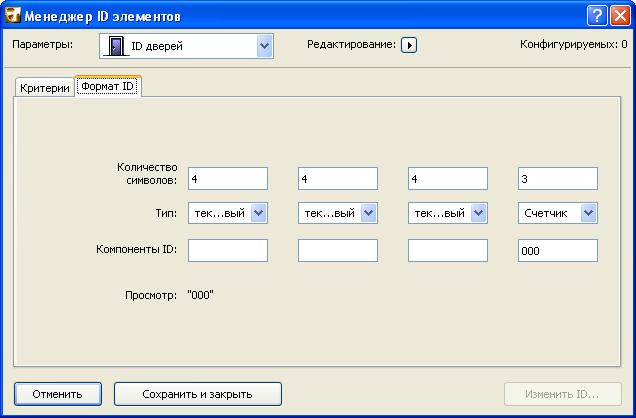Focus the third Компоненты ID field
636x418 pixels.
(447, 251)
